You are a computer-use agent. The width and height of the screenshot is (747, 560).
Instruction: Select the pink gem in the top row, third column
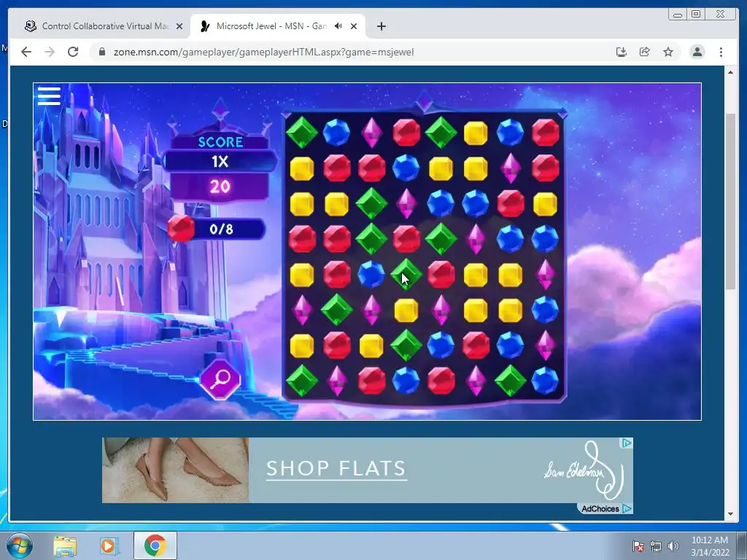pyautogui.click(x=371, y=133)
